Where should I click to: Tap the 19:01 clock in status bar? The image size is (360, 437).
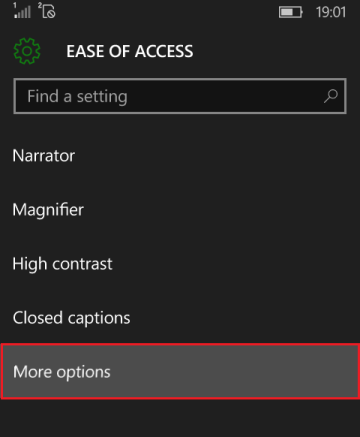331,12
